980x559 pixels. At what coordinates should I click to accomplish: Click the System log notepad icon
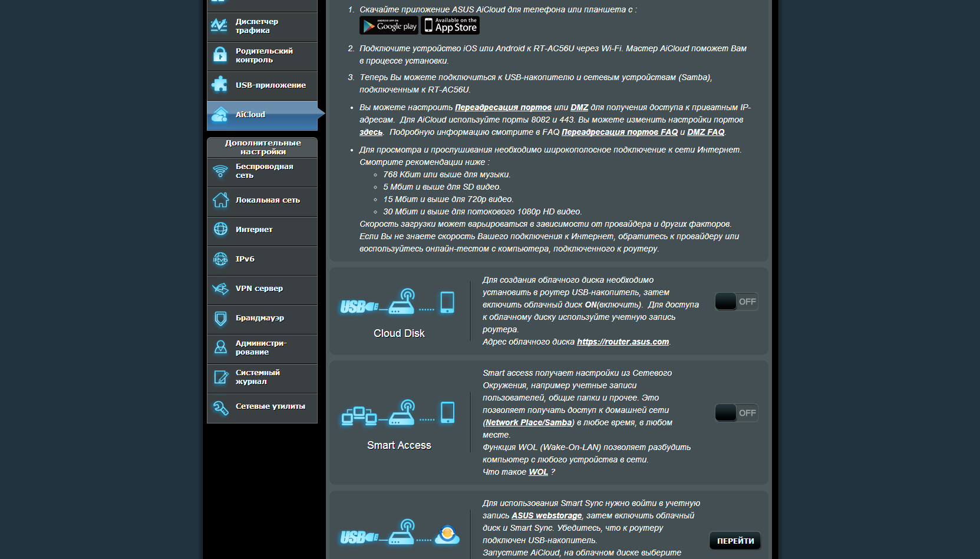pyautogui.click(x=220, y=377)
